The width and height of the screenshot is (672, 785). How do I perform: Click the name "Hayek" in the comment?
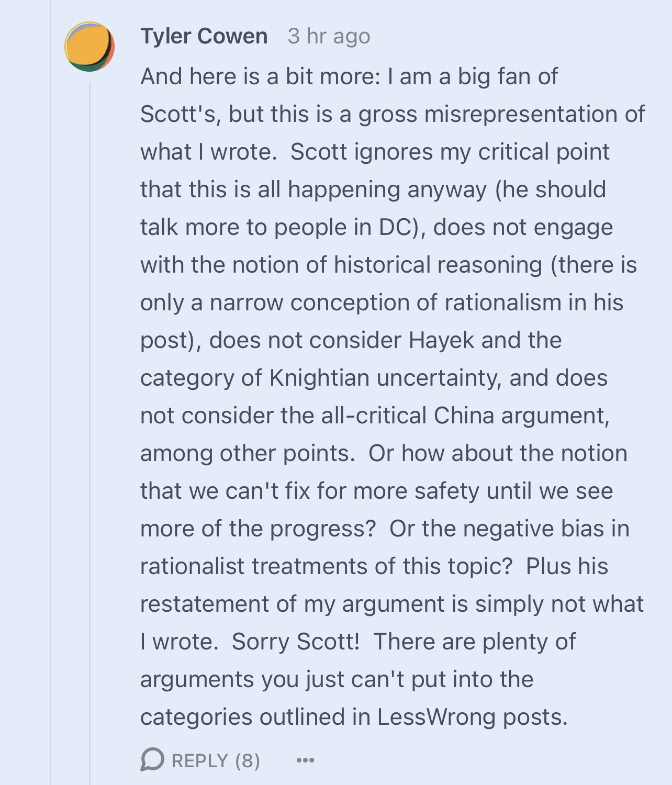pyautogui.click(x=442, y=341)
